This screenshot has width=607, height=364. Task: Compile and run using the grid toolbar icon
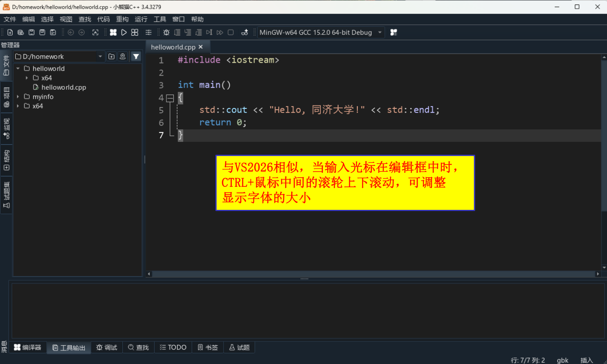134,32
